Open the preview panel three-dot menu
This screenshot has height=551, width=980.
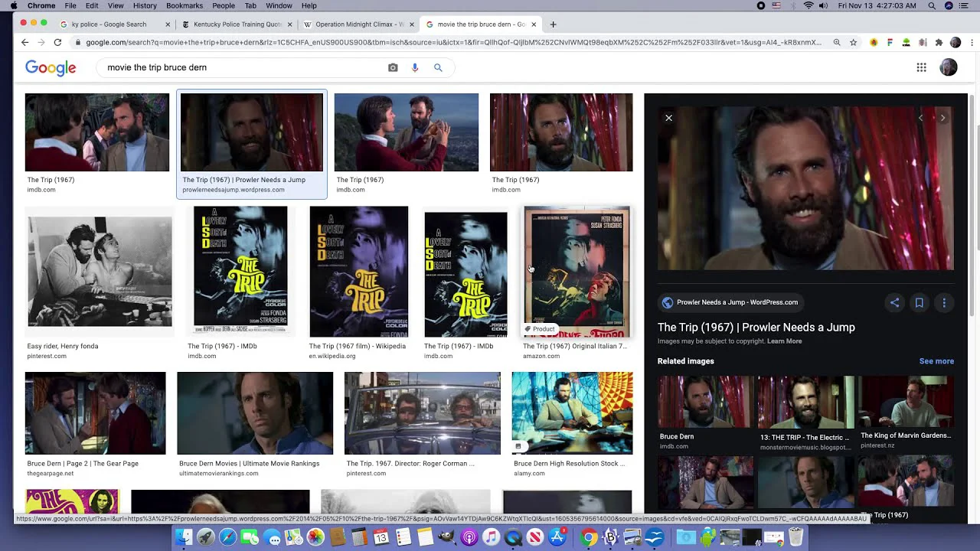(x=944, y=302)
